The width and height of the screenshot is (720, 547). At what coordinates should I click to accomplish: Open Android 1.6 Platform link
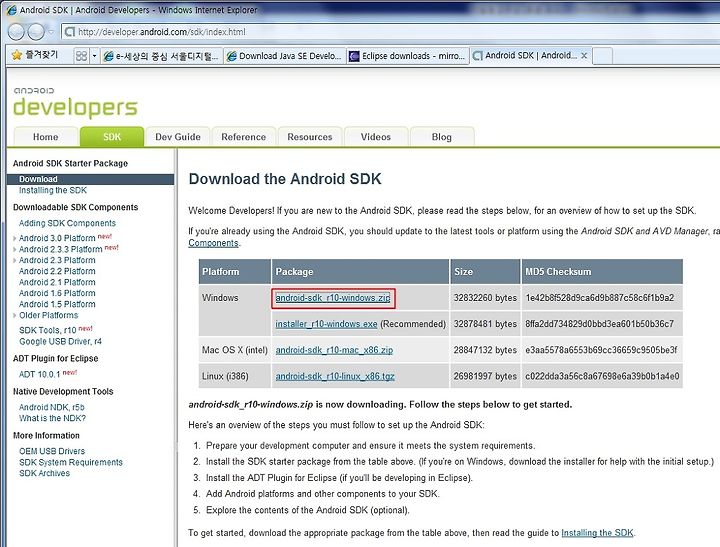click(x=57, y=293)
